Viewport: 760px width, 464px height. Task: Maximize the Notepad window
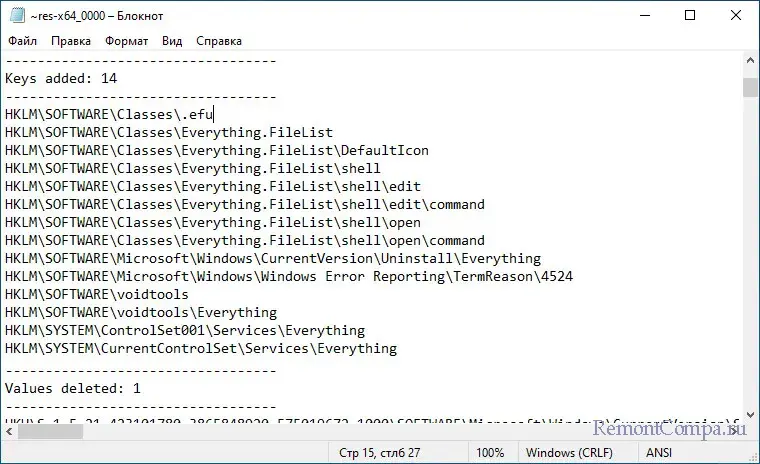click(x=690, y=15)
